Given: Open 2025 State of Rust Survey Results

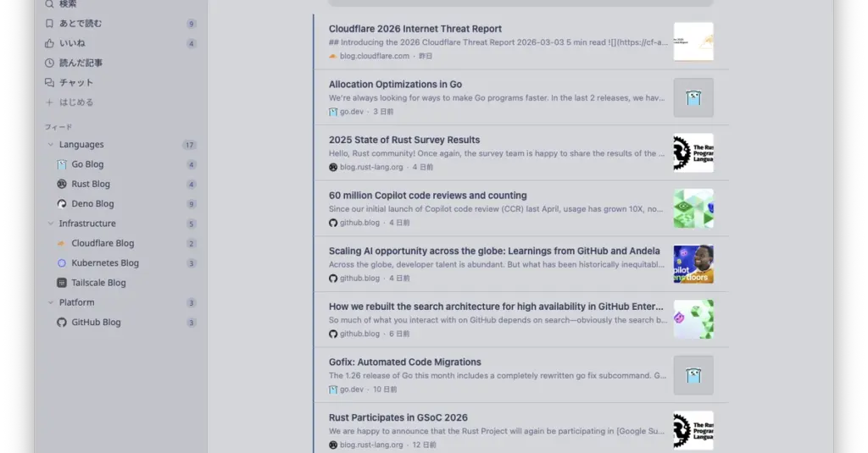Looking at the screenshot, I should click(403, 140).
